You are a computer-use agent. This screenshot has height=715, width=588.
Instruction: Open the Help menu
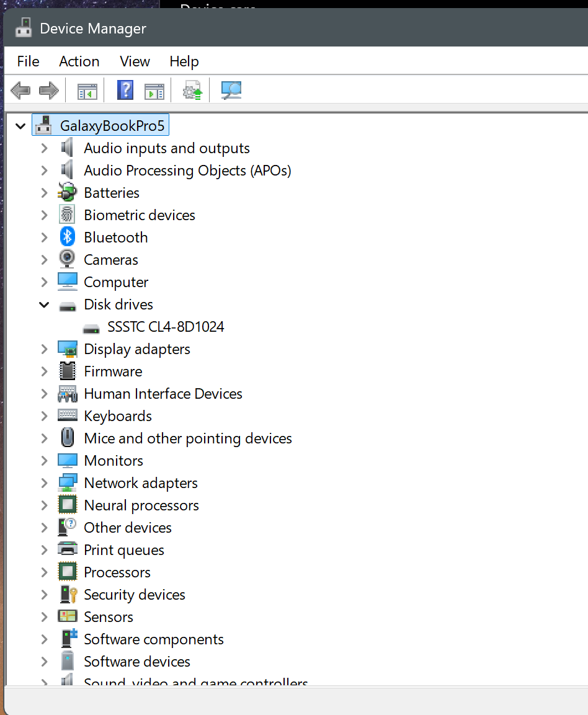(x=184, y=61)
